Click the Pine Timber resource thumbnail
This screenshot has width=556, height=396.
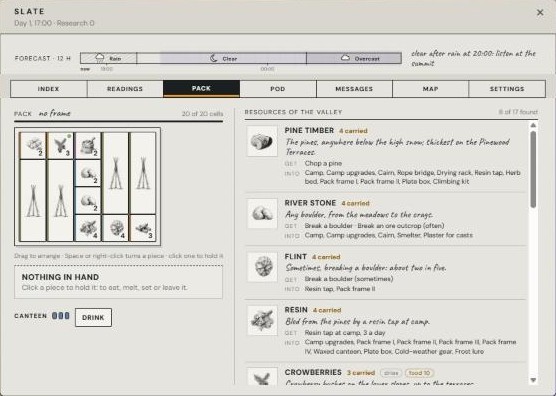tap(262, 141)
